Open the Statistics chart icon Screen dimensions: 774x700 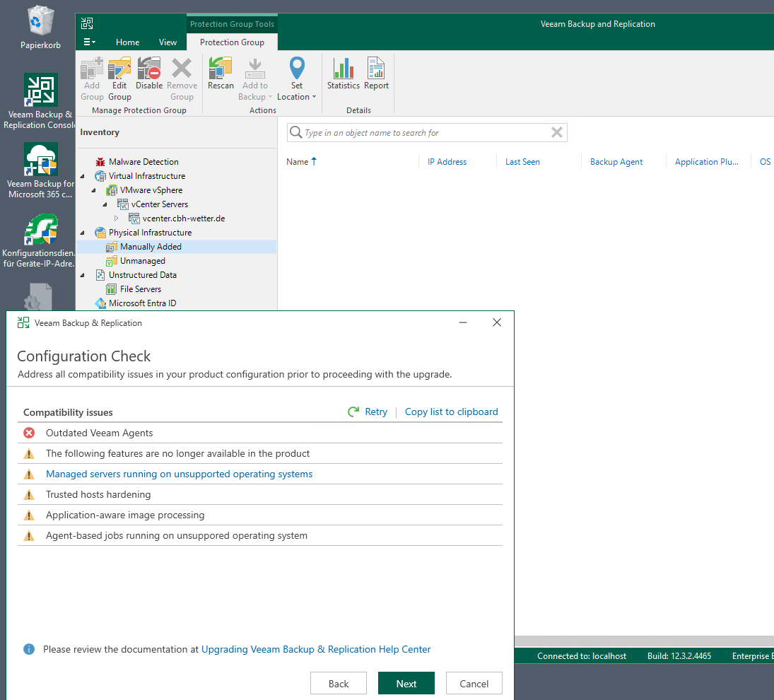point(344,70)
